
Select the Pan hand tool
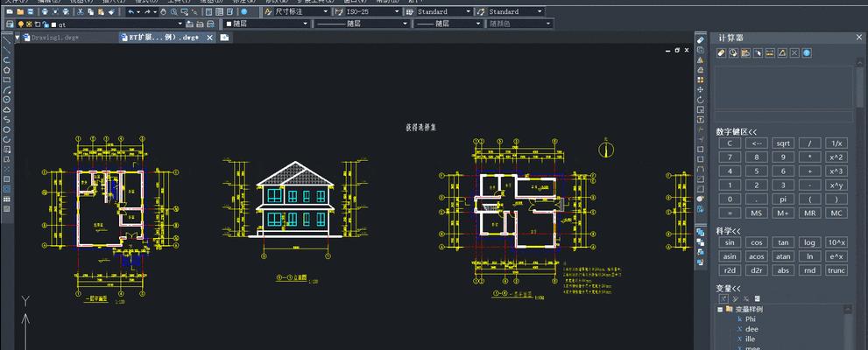pyautogui.click(x=163, y=11)
